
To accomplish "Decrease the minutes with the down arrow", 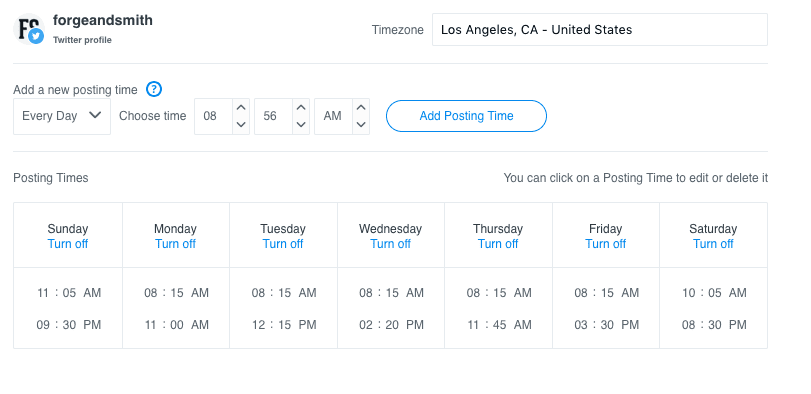I will (x=301, y=125).
